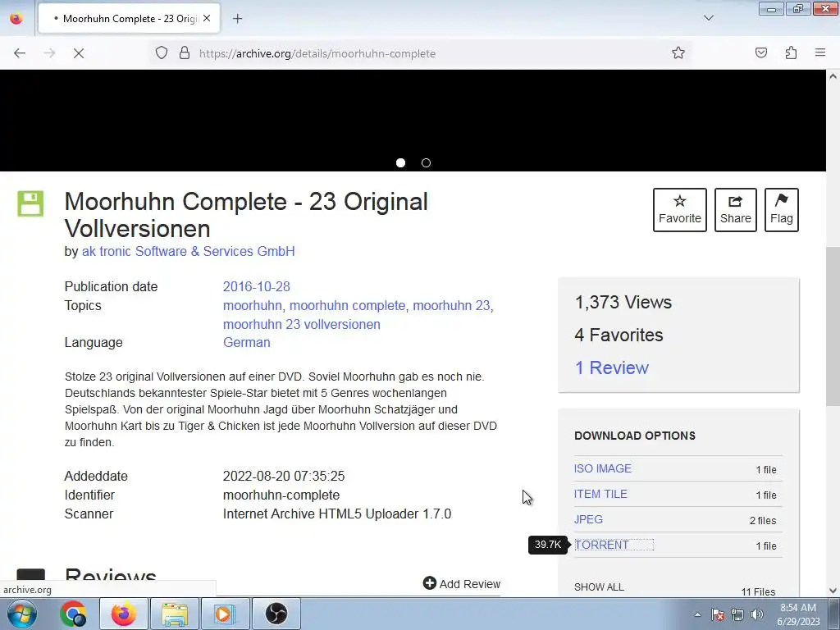
Task: Open the 1 Review link
Action: 612,368
